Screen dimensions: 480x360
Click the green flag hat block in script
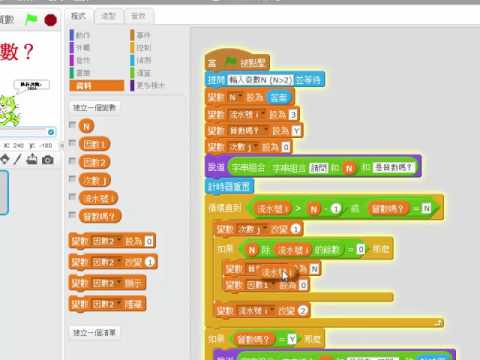pos(237,60)
